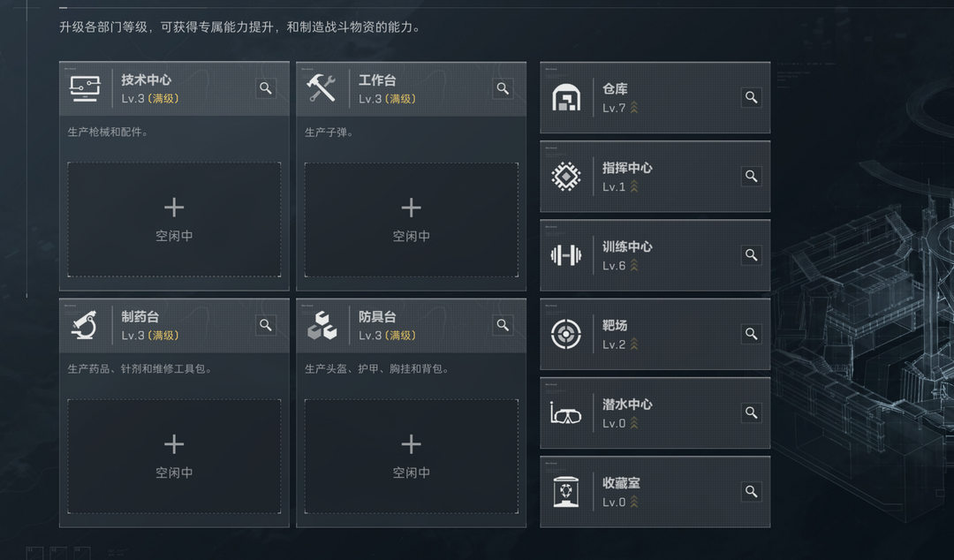Image resolution: width=954 pixels, height=560 pixels.
Task: Select the 制药台 microscope icon
Action: (84, 325)
